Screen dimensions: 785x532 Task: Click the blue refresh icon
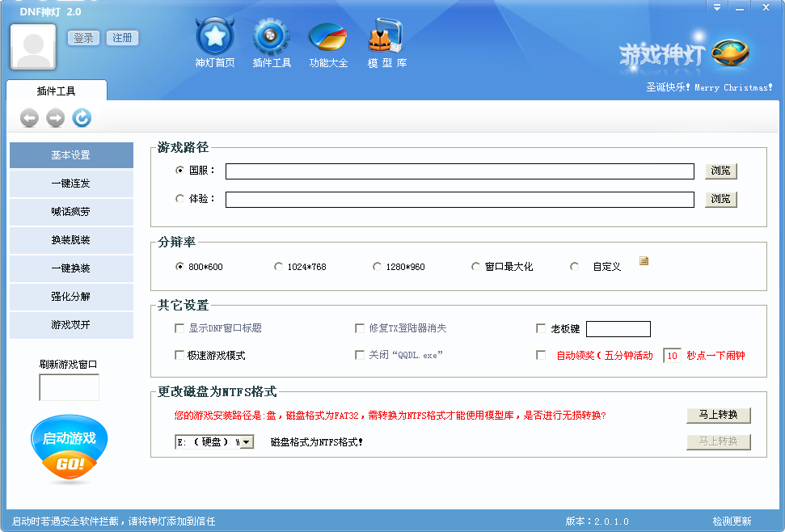tap(82, 117)
